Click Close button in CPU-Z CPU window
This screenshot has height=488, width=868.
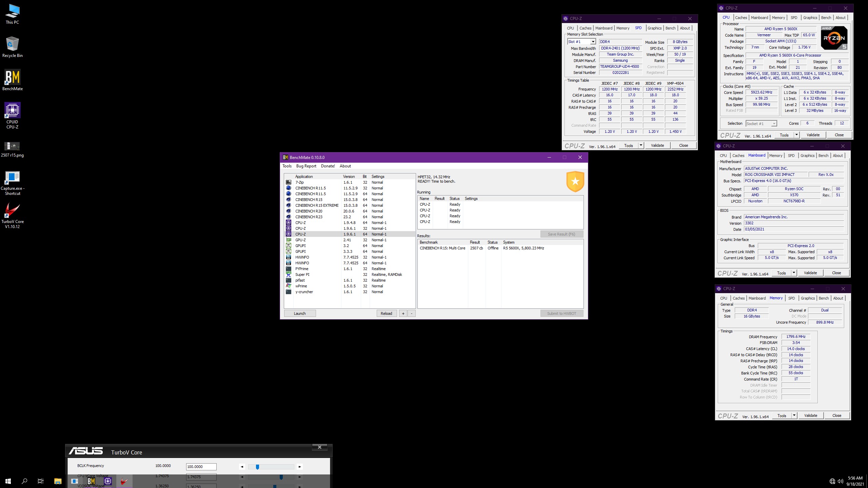click(839, 135)
